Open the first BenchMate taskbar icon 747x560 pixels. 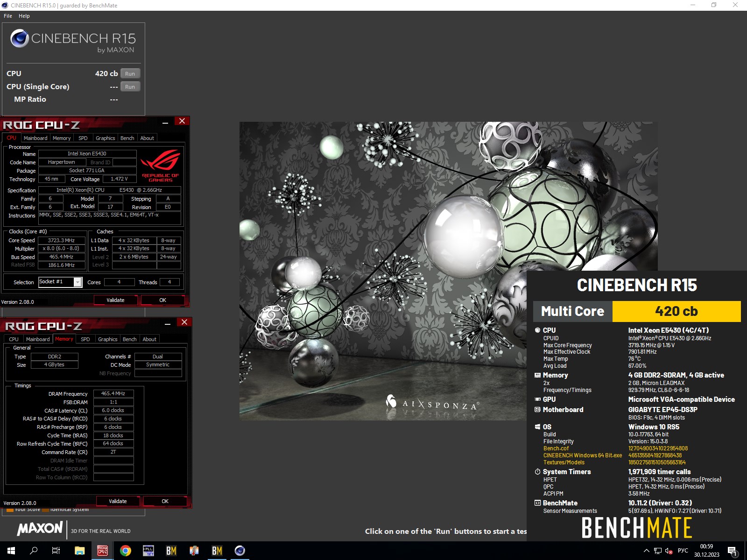tap(171, 551)
